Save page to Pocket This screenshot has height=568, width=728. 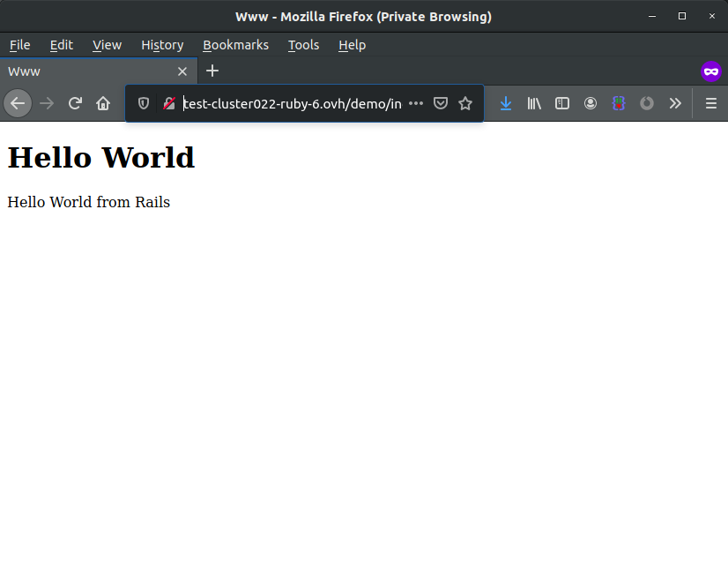[441, 103]
